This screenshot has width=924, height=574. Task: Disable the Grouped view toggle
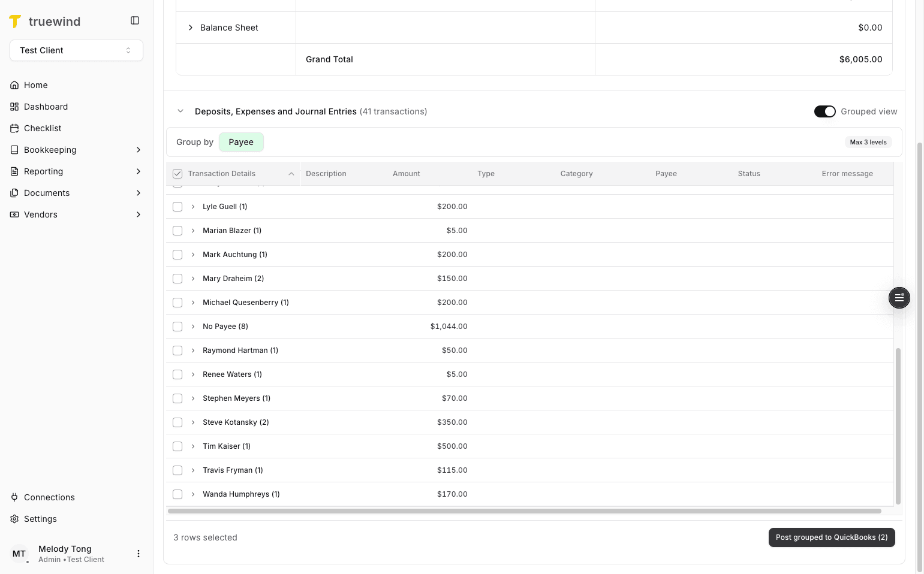click(x=824, y=111)
